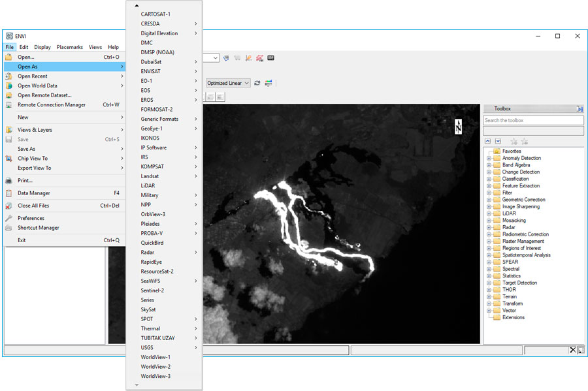
Task: Click the ENVI application icon in title bar
Action: coord(9,37)
